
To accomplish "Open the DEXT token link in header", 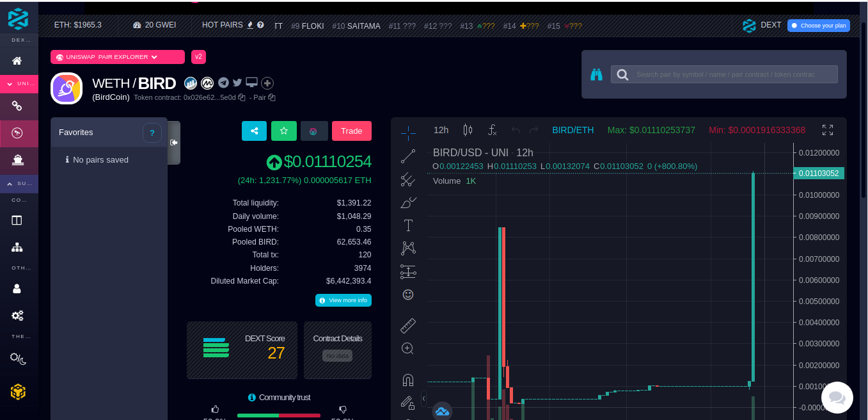I will coord(762,26).
